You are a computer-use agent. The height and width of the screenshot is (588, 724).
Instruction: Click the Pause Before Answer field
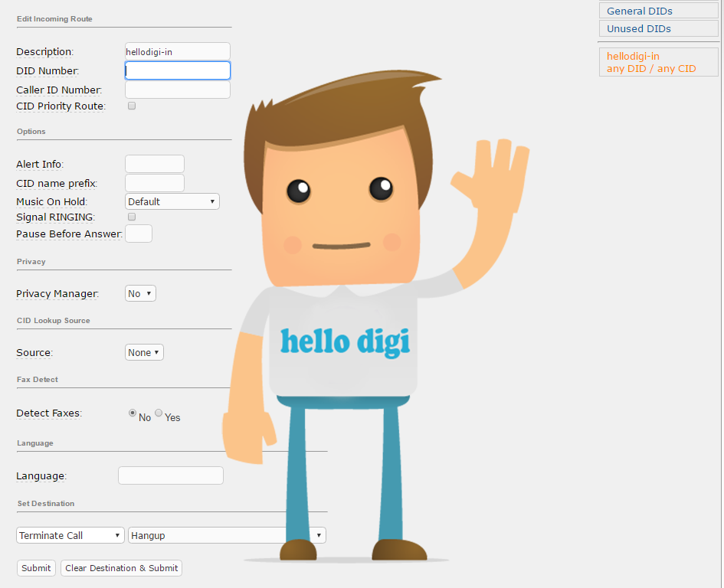[139, 234]
